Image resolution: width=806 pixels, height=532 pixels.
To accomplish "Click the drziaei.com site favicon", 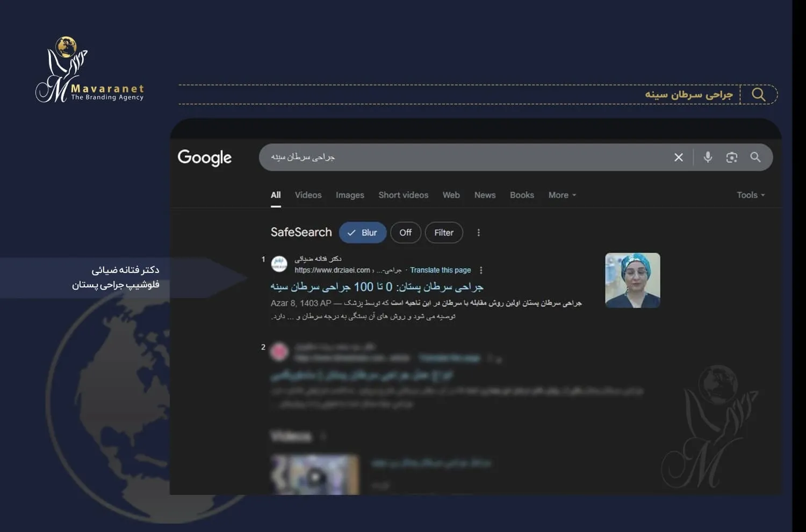I will 279,264.
